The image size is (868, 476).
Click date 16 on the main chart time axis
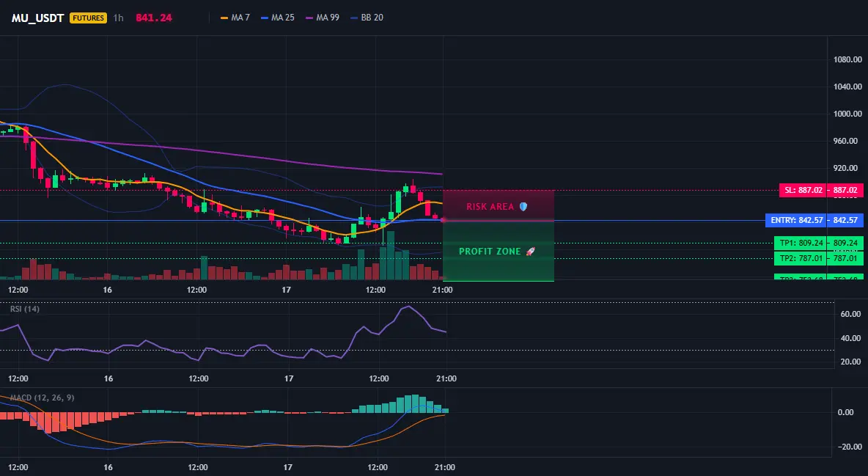point(107,290)
